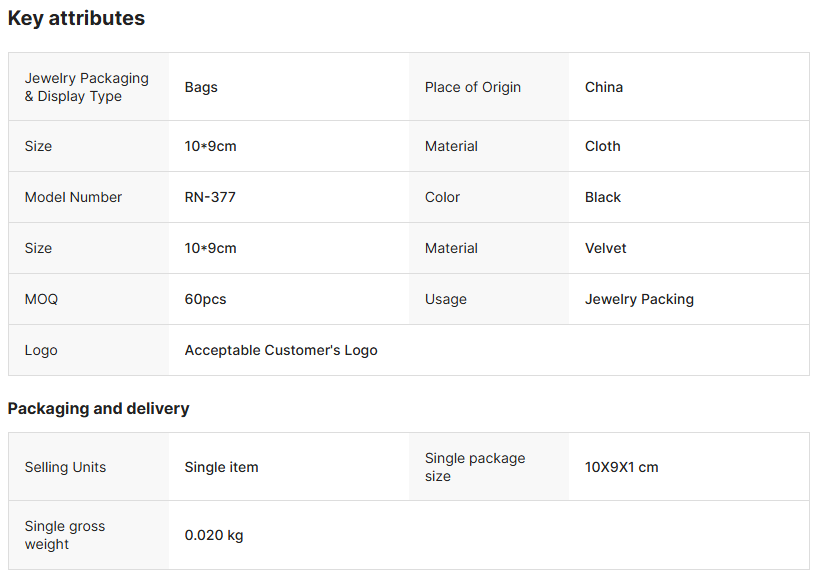
Task: Click the Model Number label
Action: (73, 197)
